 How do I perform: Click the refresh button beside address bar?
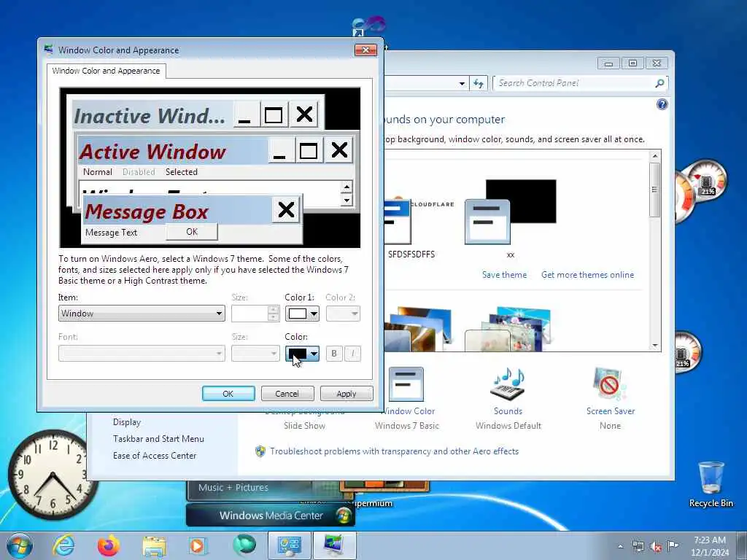pos(479,83)
